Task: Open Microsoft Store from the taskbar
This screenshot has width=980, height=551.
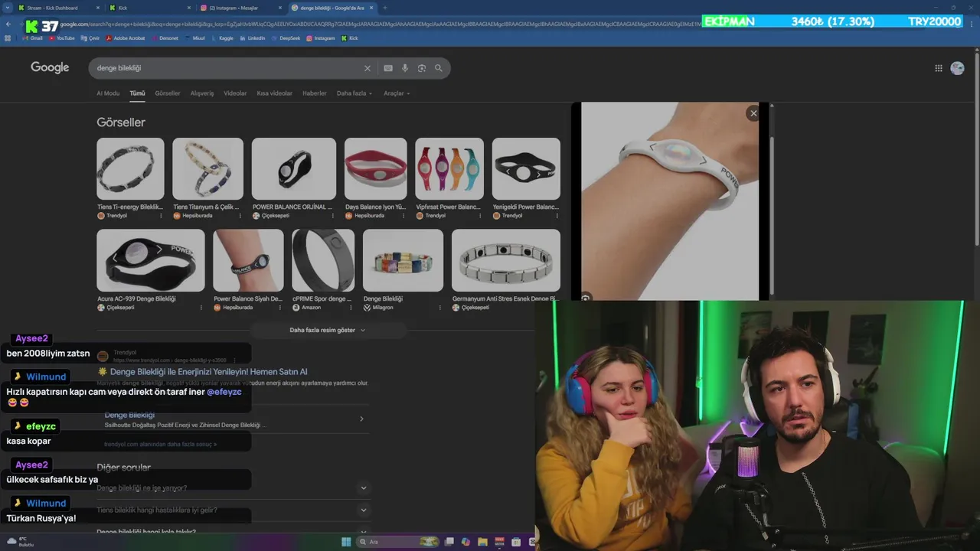Action: 516,542
